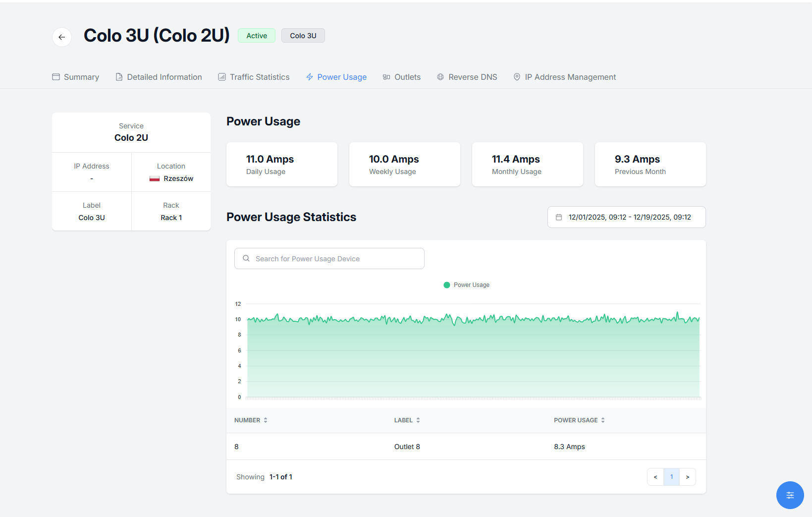Open the floating settings sliders button
Screen dimensions: 812x517
790,495
